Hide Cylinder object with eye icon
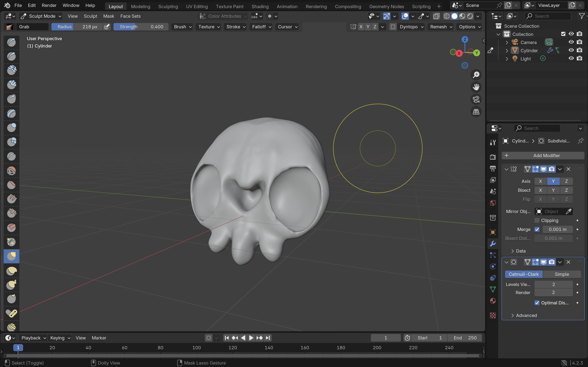The height and width of the screenshot is (367, 588). coord(571,50)
